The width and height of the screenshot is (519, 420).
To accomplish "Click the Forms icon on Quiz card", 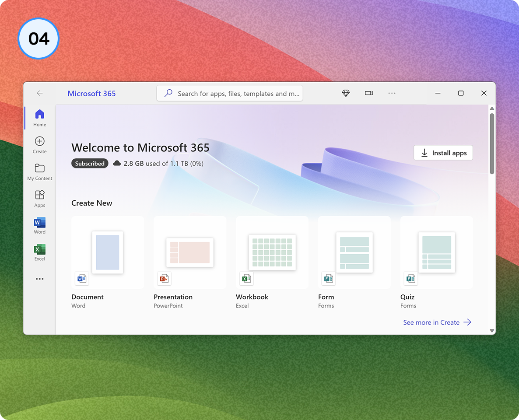I will [x=411, y=279].
